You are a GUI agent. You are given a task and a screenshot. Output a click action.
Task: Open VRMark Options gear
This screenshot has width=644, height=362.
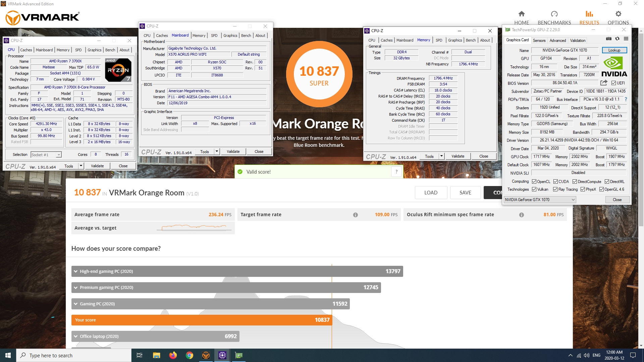(618, 14)
